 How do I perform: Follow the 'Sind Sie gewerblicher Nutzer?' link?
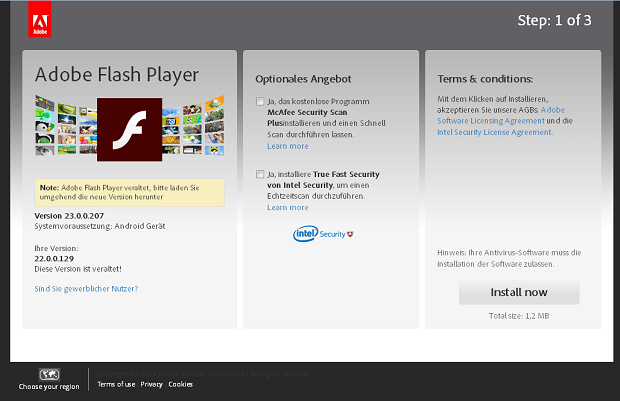(x=86, y=288)
